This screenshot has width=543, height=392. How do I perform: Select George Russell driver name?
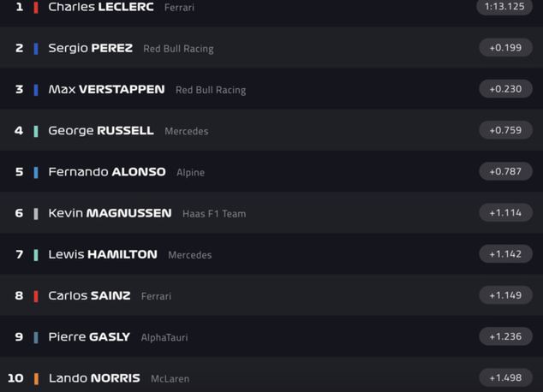click(x=101, y=131)
